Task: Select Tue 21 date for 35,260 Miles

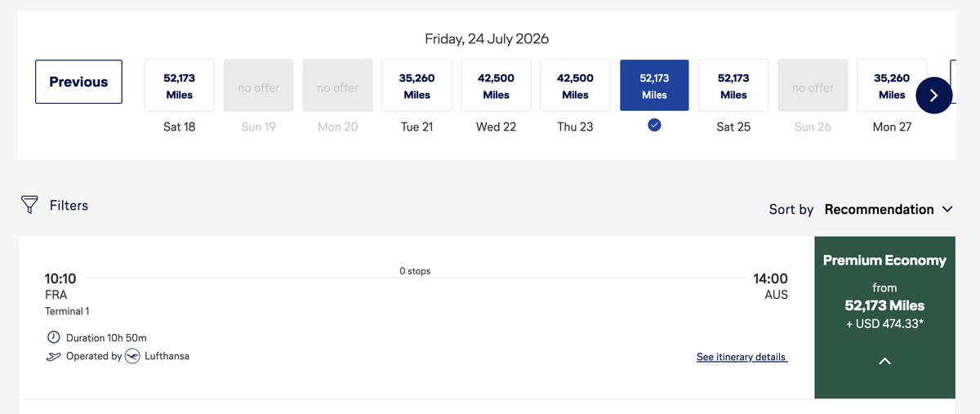Action: tap(416, 86)
